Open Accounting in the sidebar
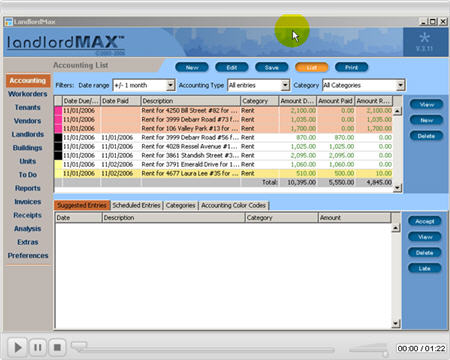Viewport: 450px width, 360px height. (28, 80)
